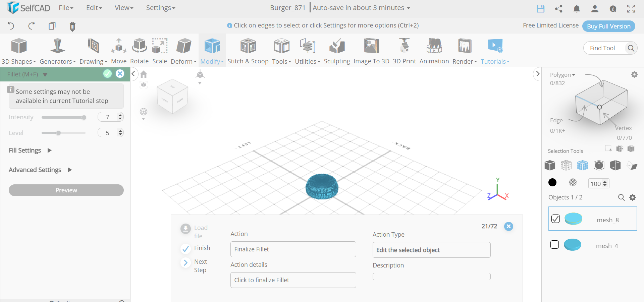Open the Edit menu
The height and width of the screenshot is (302, 644).
94,8
